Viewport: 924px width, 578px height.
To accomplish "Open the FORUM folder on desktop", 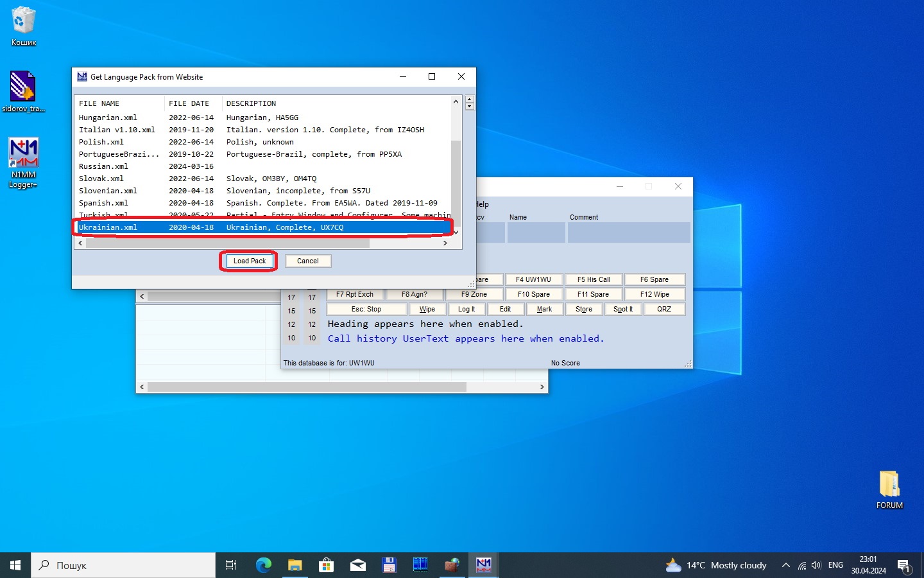I will (x=889, y=489).
